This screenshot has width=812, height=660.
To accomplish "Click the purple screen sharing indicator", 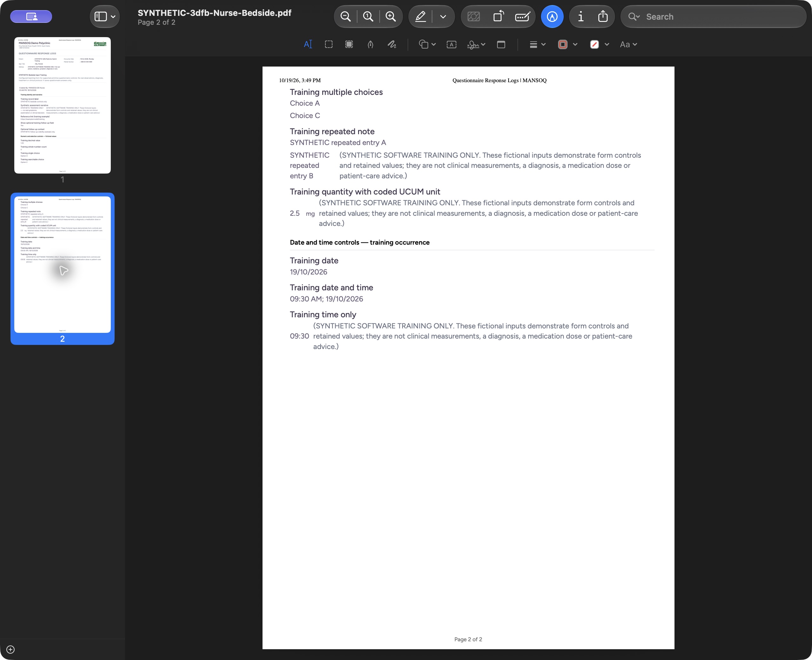I will (31, 17).
